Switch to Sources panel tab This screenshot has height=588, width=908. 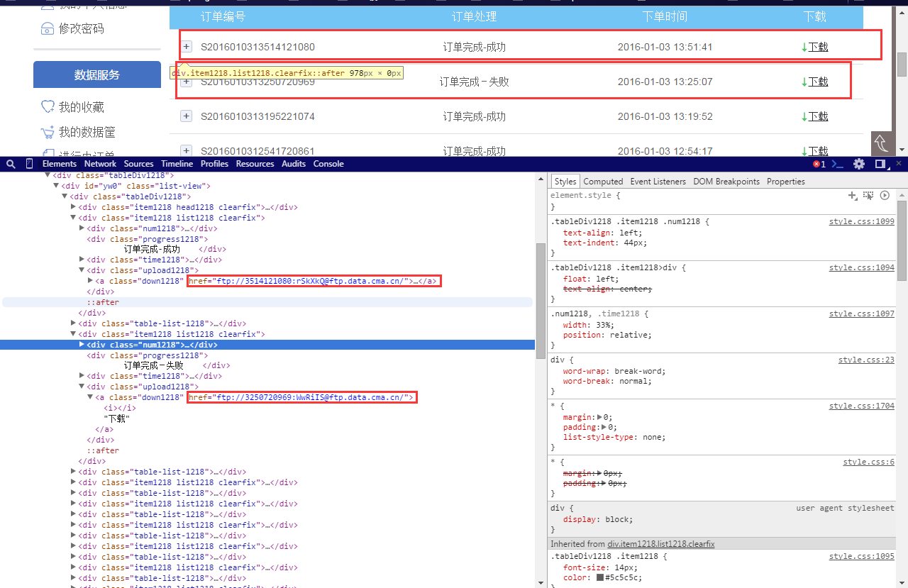[x=138, y=164]
